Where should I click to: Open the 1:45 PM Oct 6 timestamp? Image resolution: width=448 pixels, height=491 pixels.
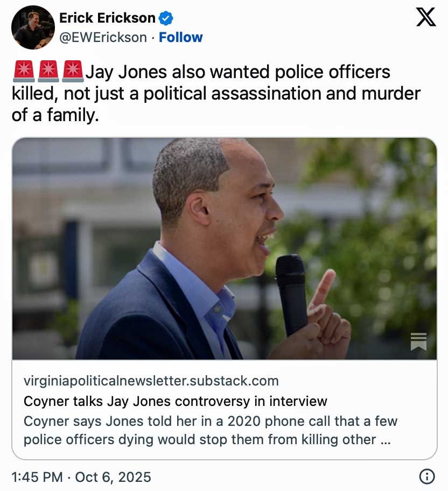point(81,476)
